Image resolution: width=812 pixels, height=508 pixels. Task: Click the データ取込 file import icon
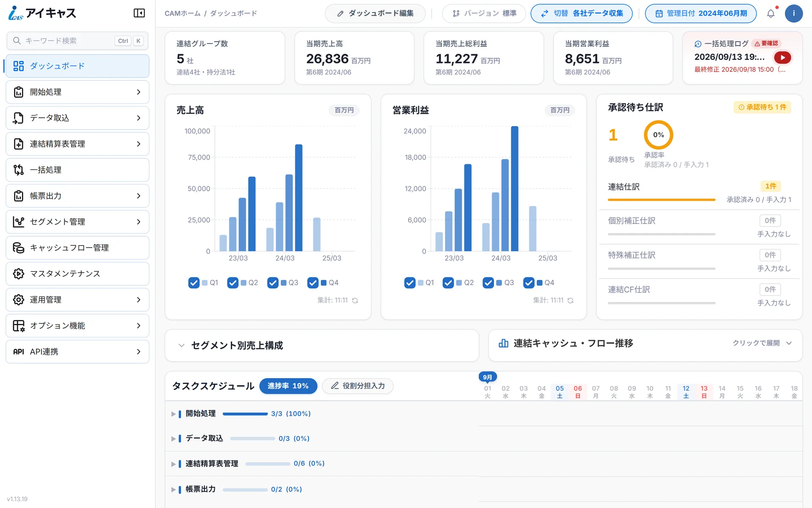18,118
